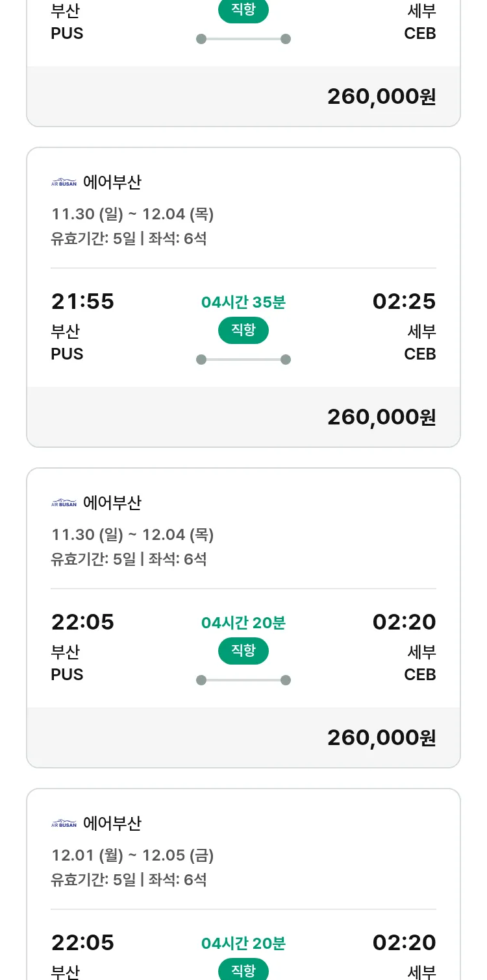The width and height of the screenshot is (487, 980).
Task: Click the 04시간 35분 flight duration
Action: click(243, 302)
